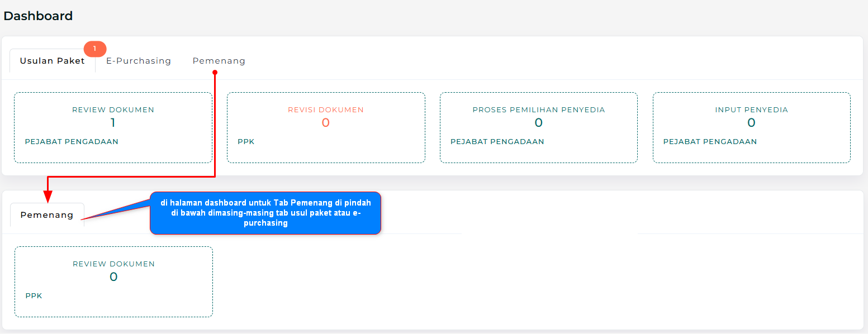The height and width of the screenshot is (334, 868).
Task: Click the orange notification badge showing 1
Action: tap(95, 49)
